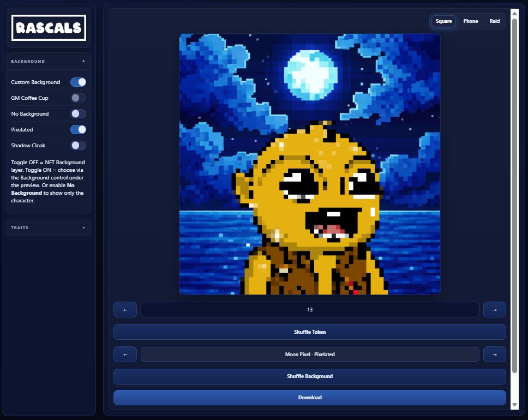Go to next token with right arrow
Screen dimensions: 528x420
pos(495,310)
